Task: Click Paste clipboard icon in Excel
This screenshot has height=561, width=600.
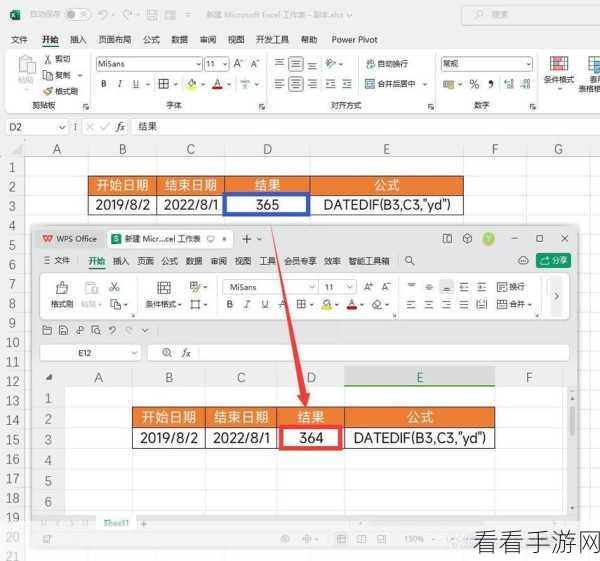Action: tap(26, 64)
